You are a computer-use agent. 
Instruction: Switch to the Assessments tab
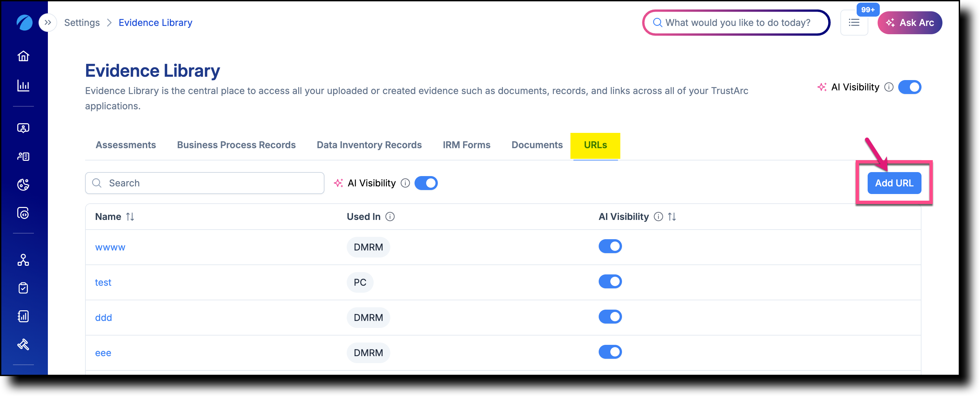coord(126,145)
